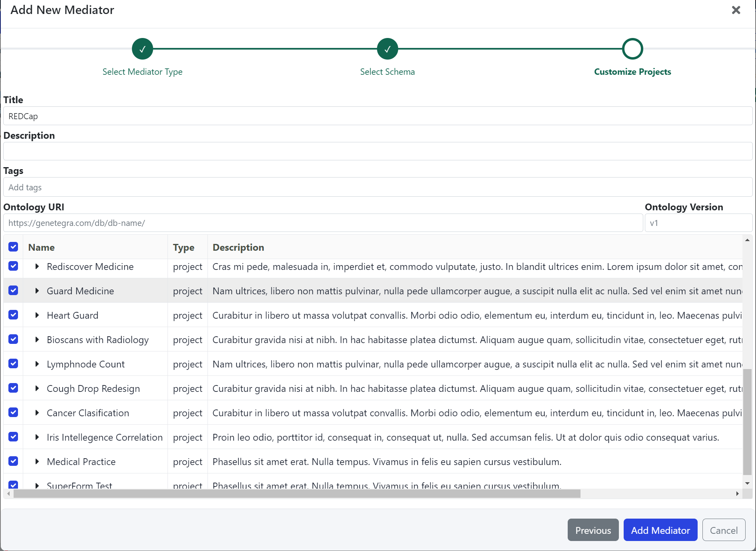The image size is (756, 551).
Task: Click the Add Mediator button
Action: point(660,530)
